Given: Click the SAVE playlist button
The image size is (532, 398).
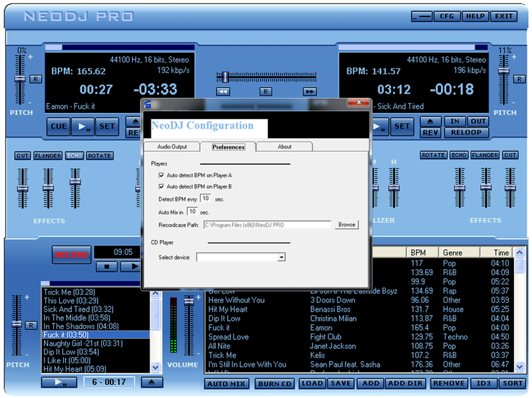Looking at the screenshot, I should [341, 383].
